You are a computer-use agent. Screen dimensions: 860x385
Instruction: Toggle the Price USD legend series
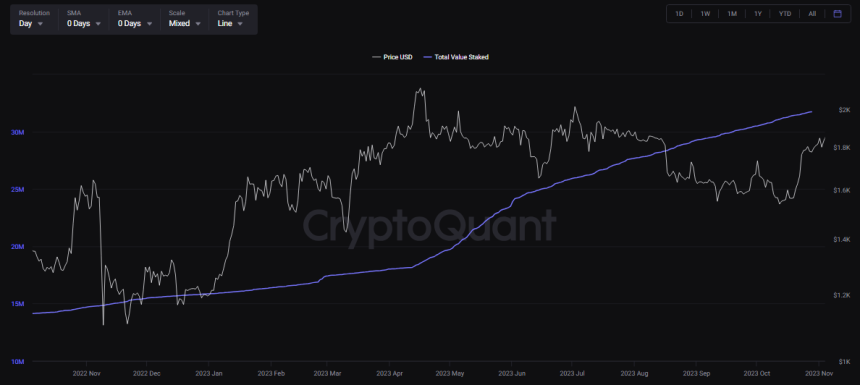[x=392, y=56]
